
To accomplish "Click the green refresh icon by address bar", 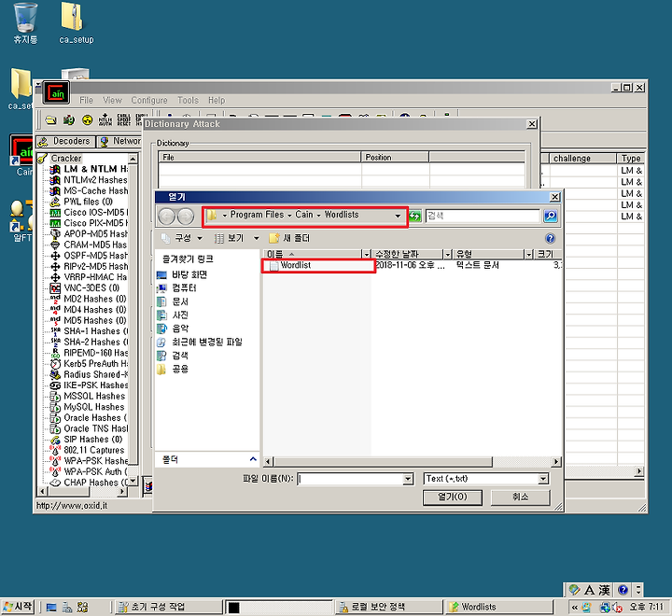I will [414, 216].
